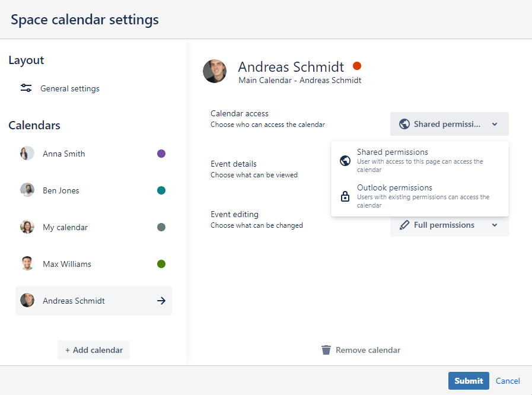
Task: Click the lock icon beside Outlook permissions
Action: coord(345,196)
